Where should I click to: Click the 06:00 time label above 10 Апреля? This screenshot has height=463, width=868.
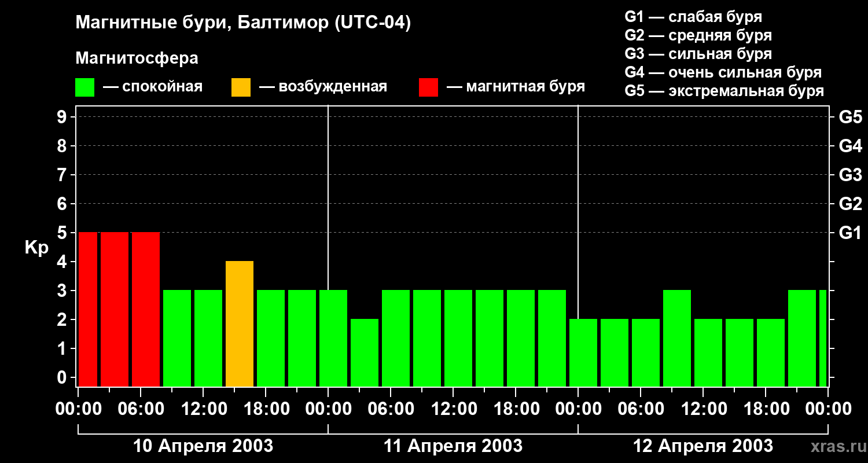click(x=141, y=409)
